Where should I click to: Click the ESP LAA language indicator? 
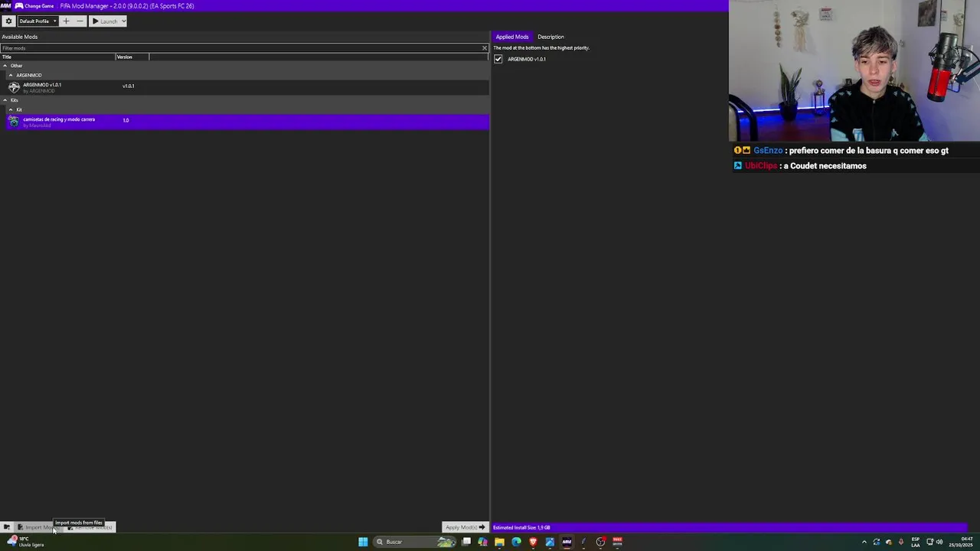coord(916,542)
